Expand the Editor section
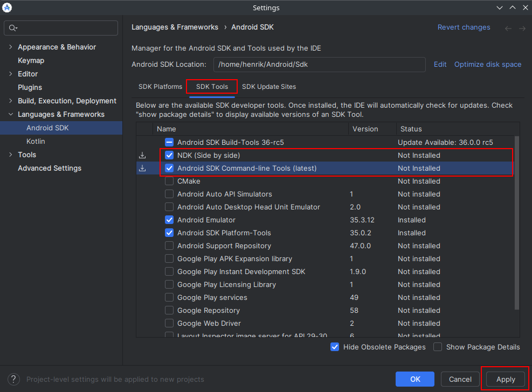 point(11,74)
